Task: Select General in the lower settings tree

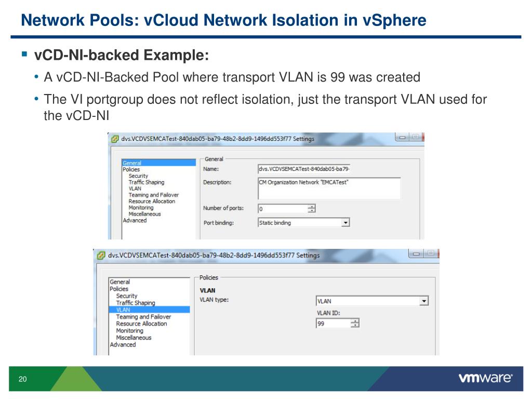Action: point(120,282)
